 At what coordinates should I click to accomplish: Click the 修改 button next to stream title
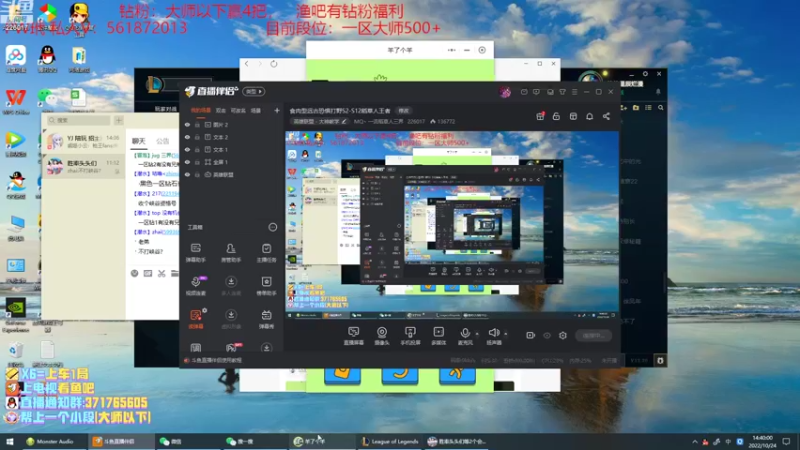404,111
